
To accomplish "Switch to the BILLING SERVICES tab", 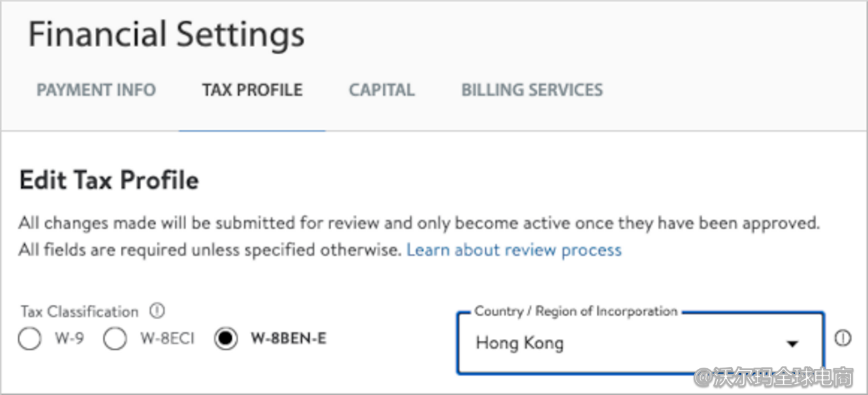I will point(532,89).
